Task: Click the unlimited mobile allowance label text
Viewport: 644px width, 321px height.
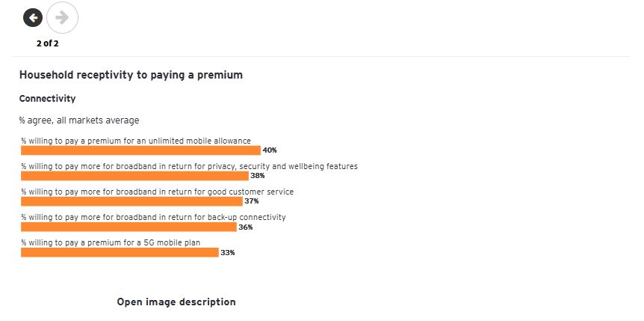Action: click(136, 141)
